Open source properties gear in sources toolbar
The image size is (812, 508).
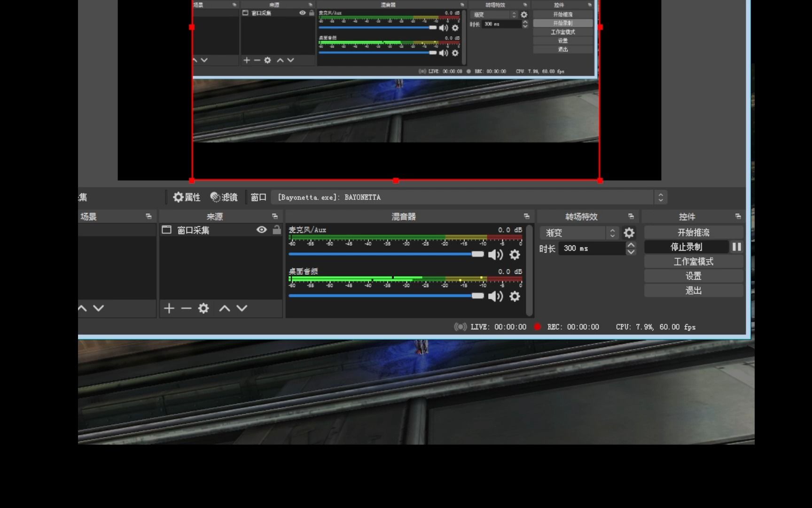tap(203, 308)
